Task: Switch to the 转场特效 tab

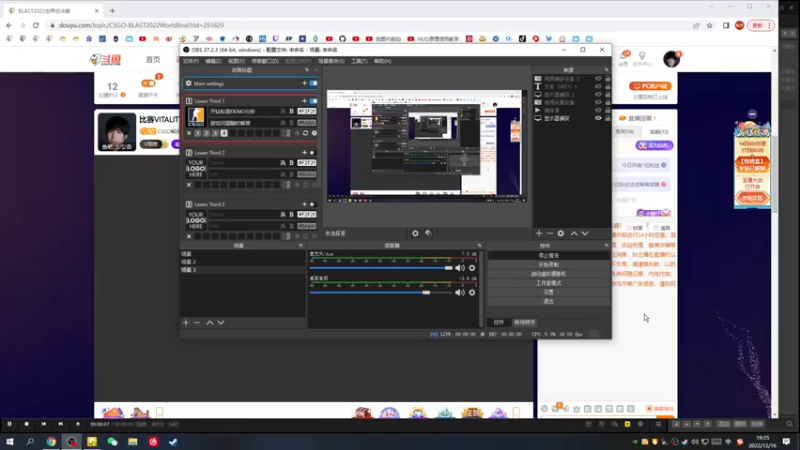Action: (524, 322)
